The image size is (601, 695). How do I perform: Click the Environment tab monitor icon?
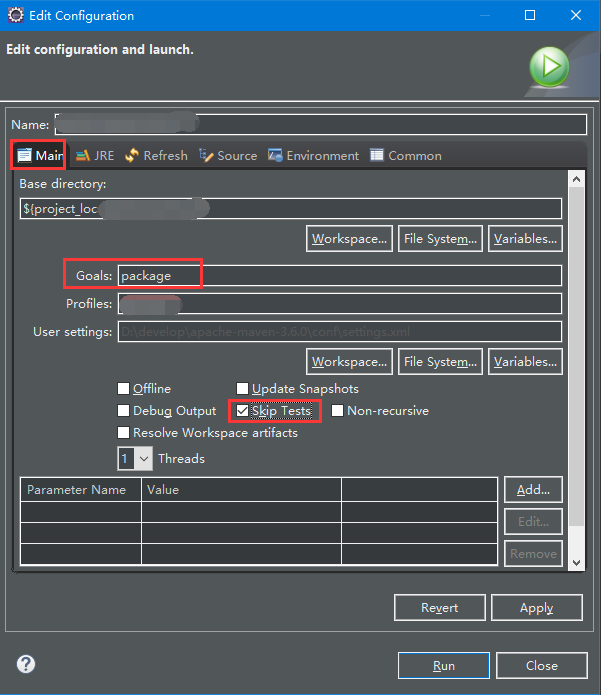(275, 155)
